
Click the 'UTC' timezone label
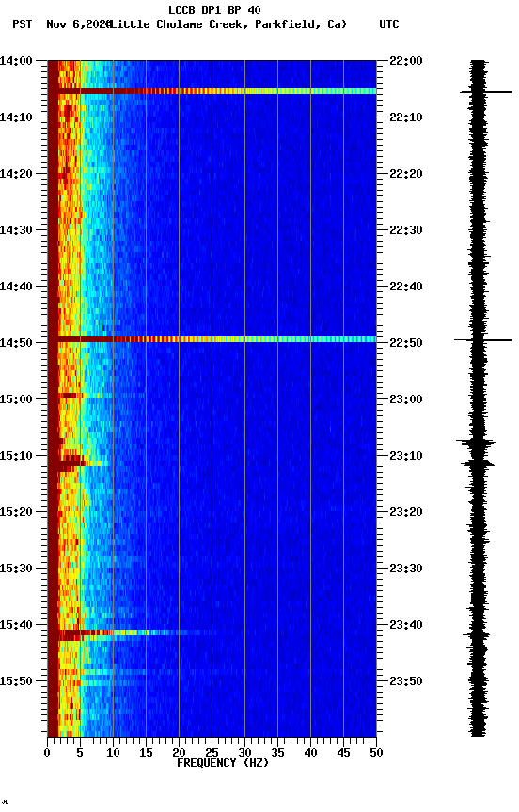point(389,24)
